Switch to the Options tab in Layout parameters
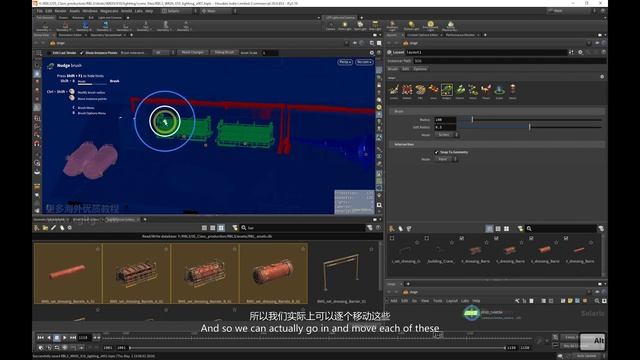640x360 pixels. (420, 69)
